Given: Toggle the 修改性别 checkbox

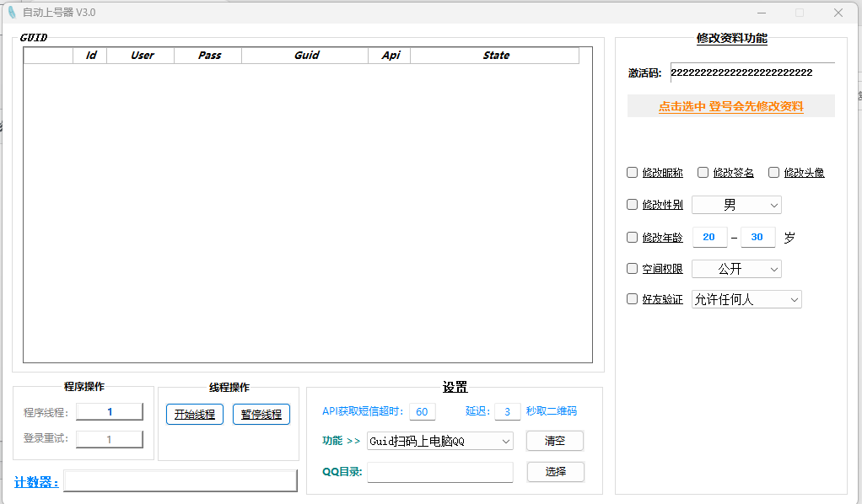Looking at the screenshot, I should [x=632, y=205].
